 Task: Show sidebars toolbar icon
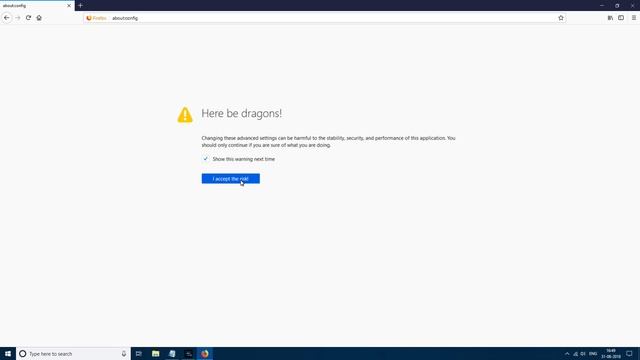621,18
